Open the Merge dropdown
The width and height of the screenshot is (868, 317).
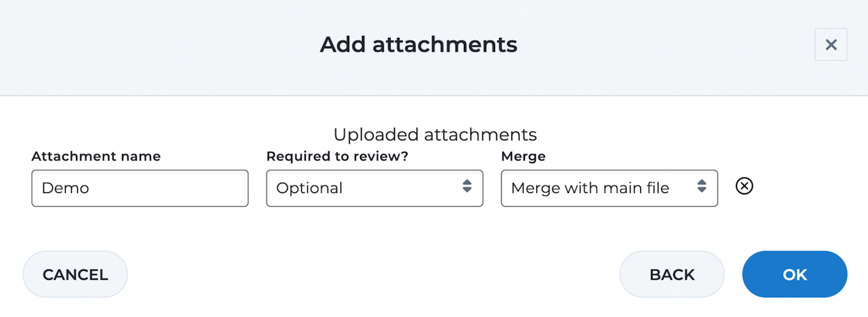[x=609, y=188]
